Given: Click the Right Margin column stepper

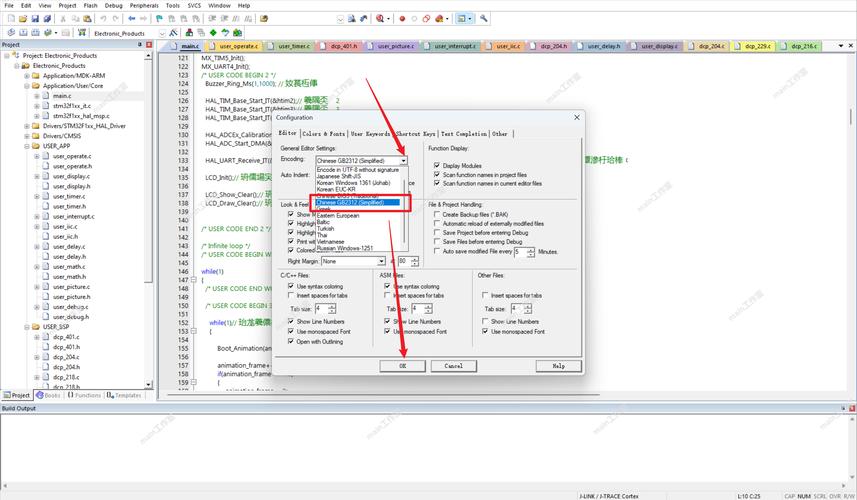Looking at the screenshot, I should [415, 261].
